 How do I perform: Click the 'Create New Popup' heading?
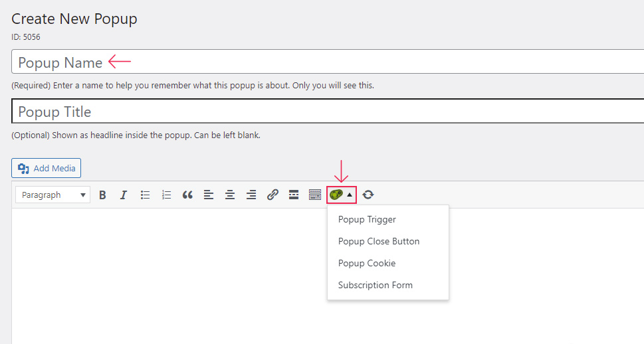(74, 19)
